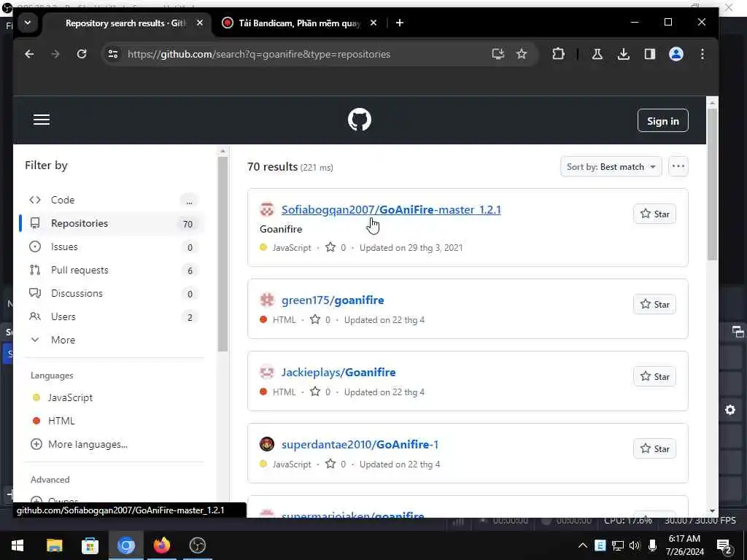Click the OBS settings gear icon
Image resolution: width=747 pixels, height=560 pixels.
point(729,410)
